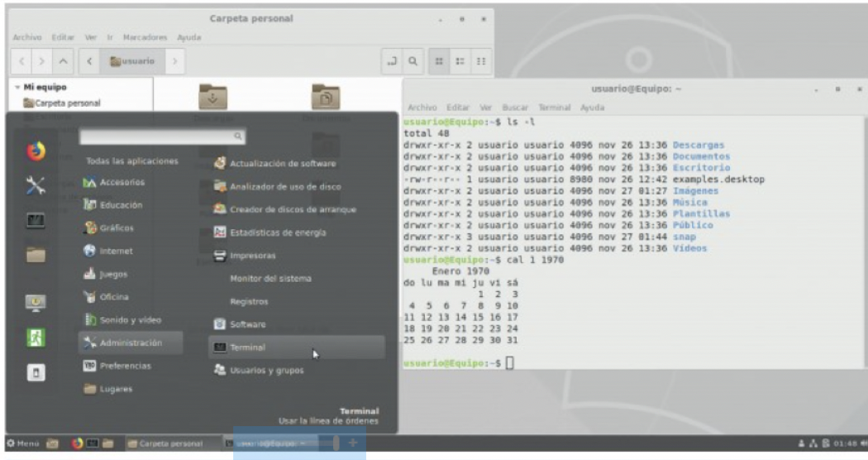The image size is (868, 460).
Task: Open the file manager folder icon in favorites
Action: pos(36,255)
